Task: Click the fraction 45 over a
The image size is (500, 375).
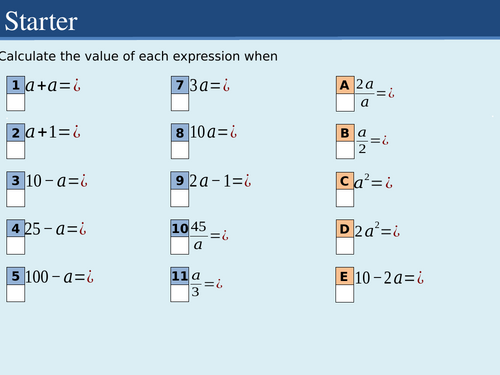Action: coord(198,236)
